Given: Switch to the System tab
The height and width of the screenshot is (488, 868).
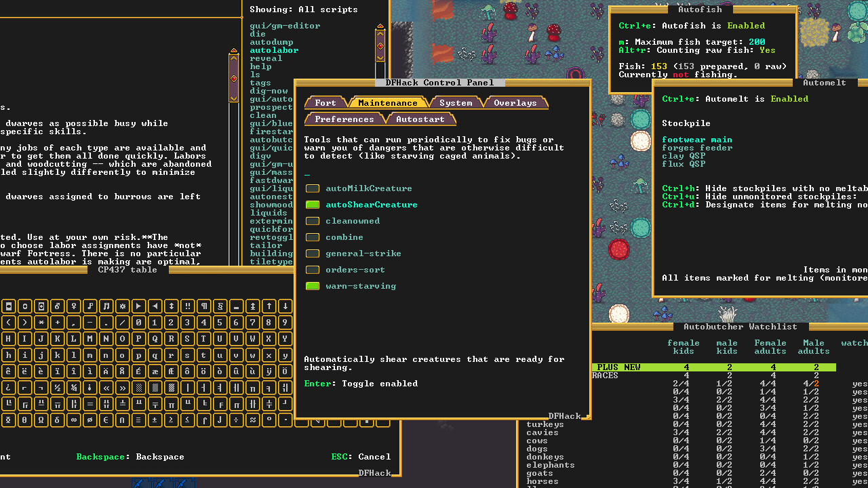Looking at the screenshot, I should pos(455,102).
